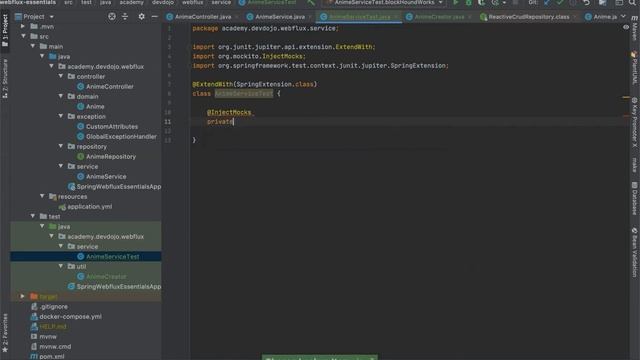The image size is (640, 360).
Task: Select the .gitignore file
Action: click(x=53, y=307)
